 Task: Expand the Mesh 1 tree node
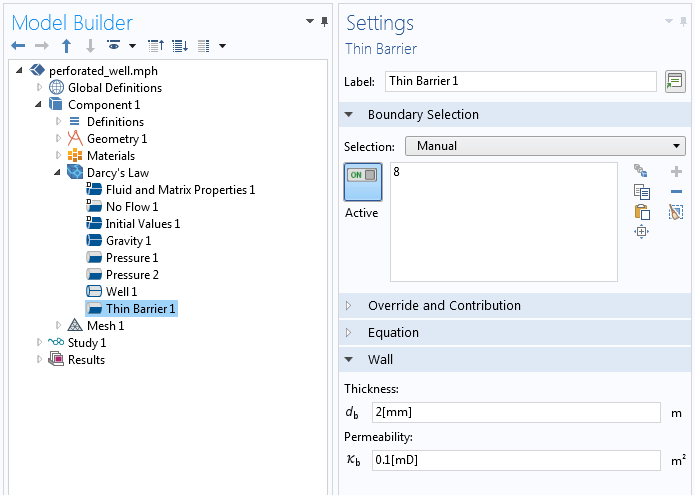pyautogui.click(x=59, y=326)
